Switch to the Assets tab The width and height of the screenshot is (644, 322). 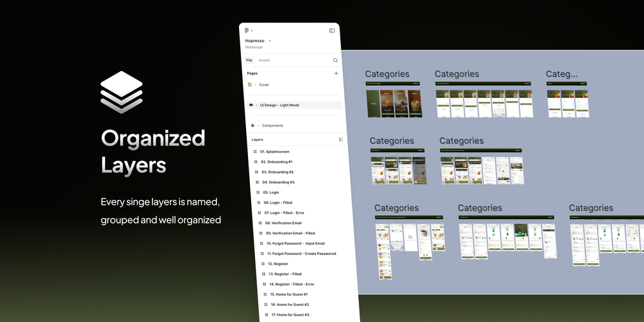coord(264,60)
